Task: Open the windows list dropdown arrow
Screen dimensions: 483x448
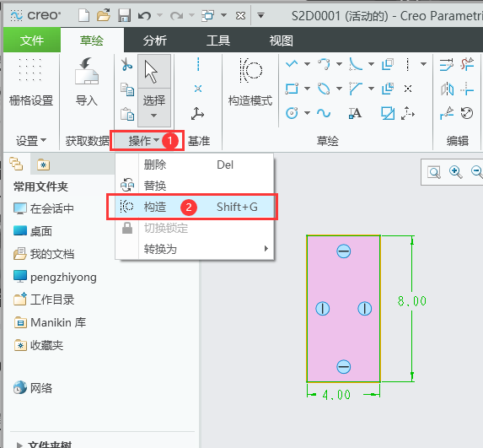Action: coord(224,15)
